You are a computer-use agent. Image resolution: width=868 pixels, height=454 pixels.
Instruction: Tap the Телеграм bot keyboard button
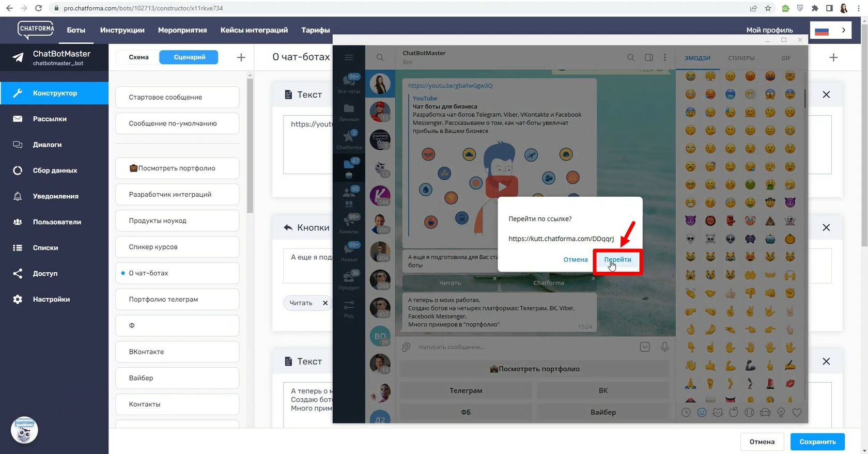(x=466, y=390)
